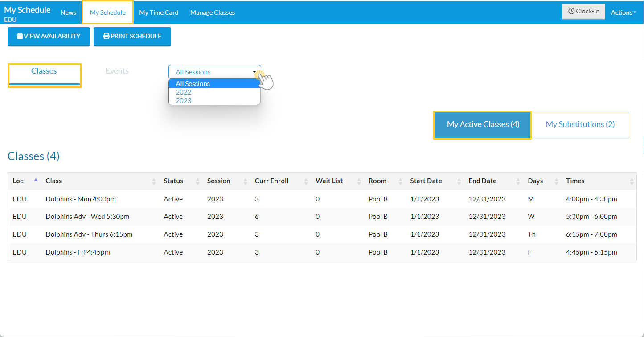Open the All Sessions dropdown box

pyautogui.click(x=215, y=72)
